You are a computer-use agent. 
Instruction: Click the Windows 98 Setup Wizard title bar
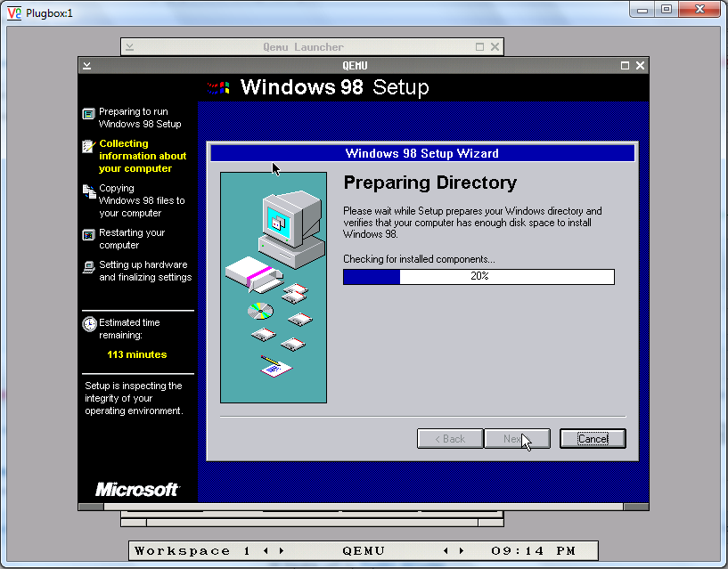(x=422, y=153)
